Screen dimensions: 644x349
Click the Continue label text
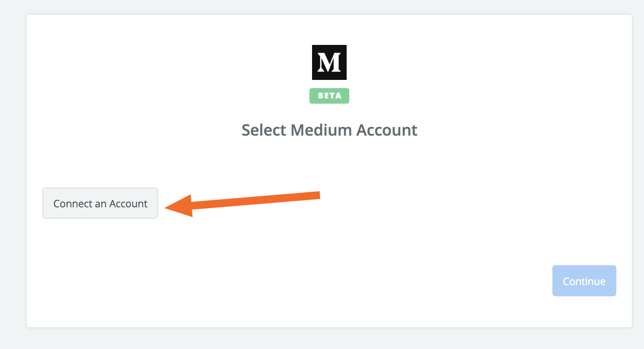pos(584,281)
